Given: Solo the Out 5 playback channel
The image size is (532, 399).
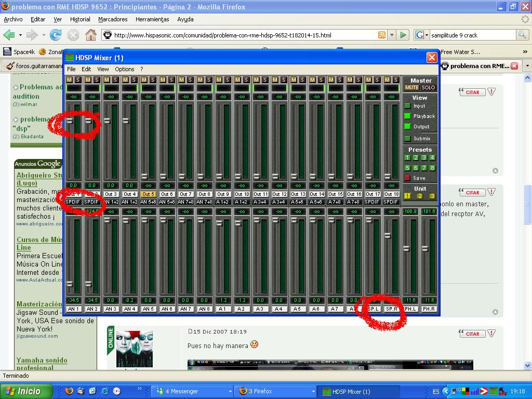Looking at the screenshot, I should tap(153, 79).
